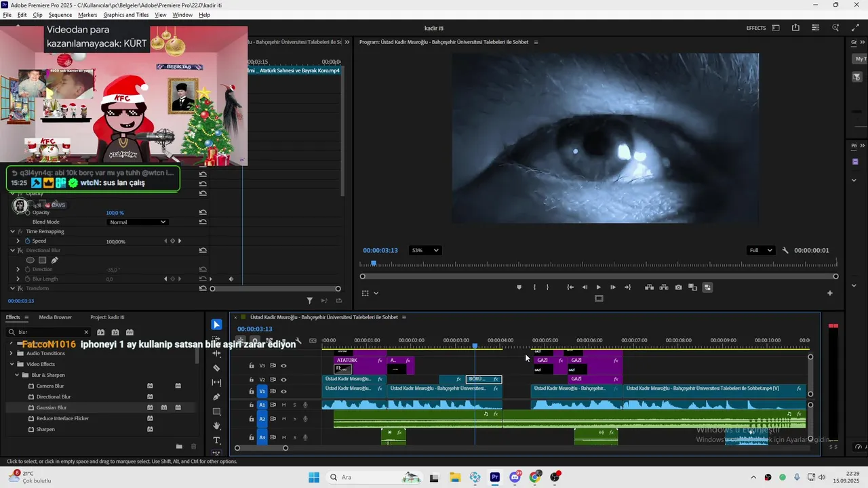Collapse the Blur & Sharpen folder

pyautogui.click(x=18, y=375)
